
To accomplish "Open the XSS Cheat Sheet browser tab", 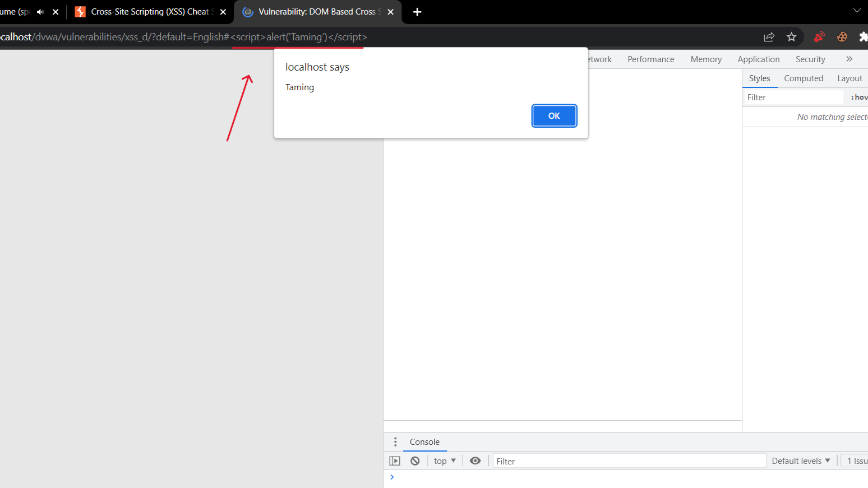I will coord(149,11).
